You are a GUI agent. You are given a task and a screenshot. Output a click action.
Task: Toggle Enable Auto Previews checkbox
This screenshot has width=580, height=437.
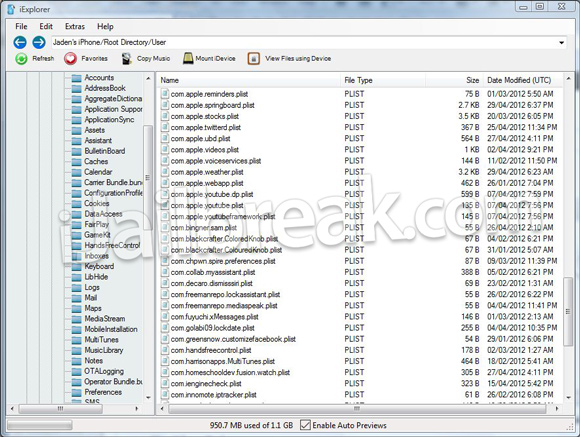coord(305,425)
